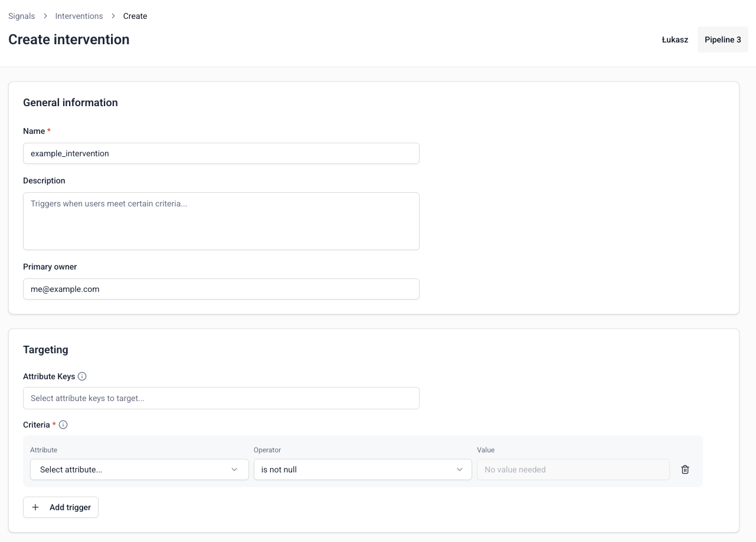The height and width of the screenshot is (542, 756).
Task: Click the 'No value needed' Value field
Action: click(x=572, y=469)
